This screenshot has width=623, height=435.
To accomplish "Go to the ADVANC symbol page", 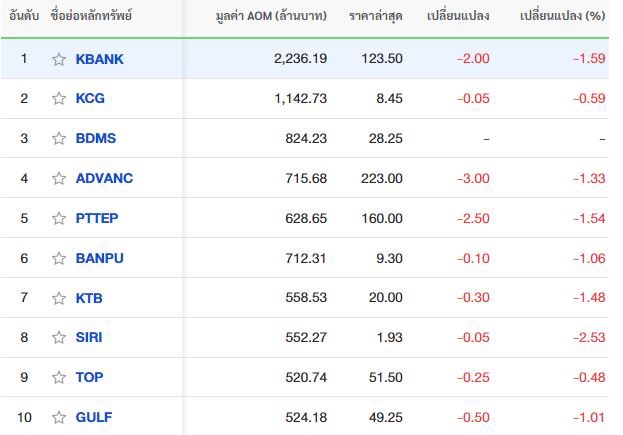I will tap(104, 178).
